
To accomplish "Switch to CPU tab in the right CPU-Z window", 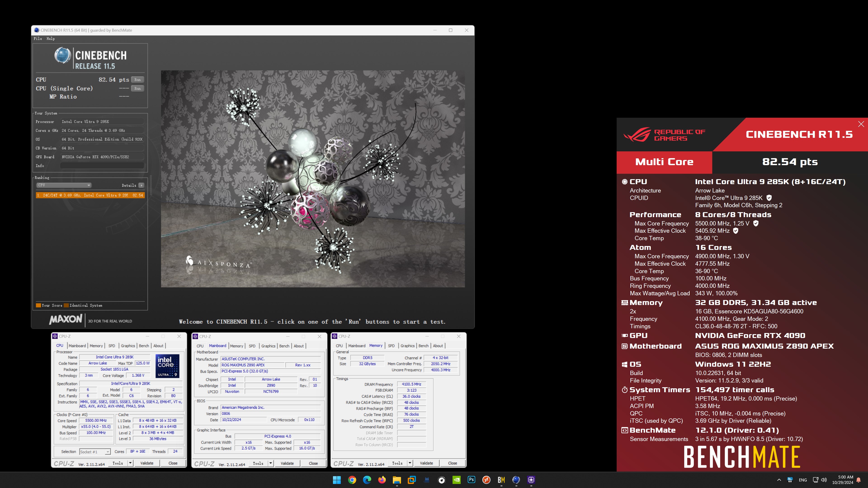I will [x=339, y=346].
